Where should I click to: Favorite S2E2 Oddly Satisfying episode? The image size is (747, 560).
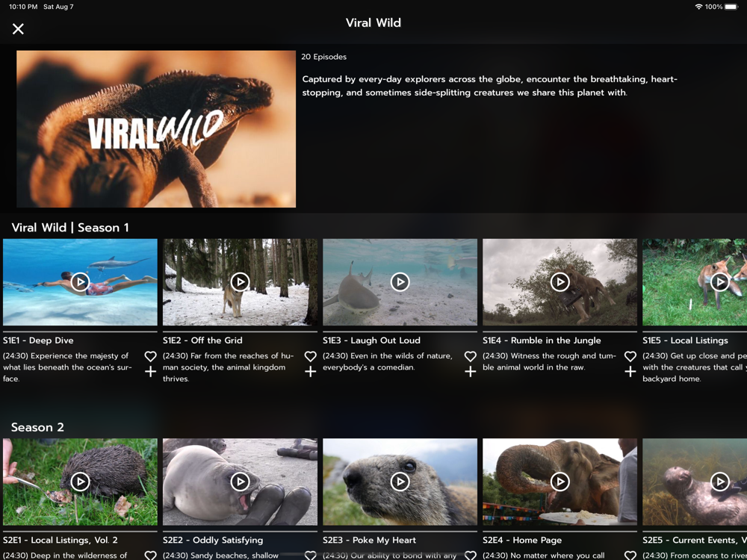tap(311, 556)
